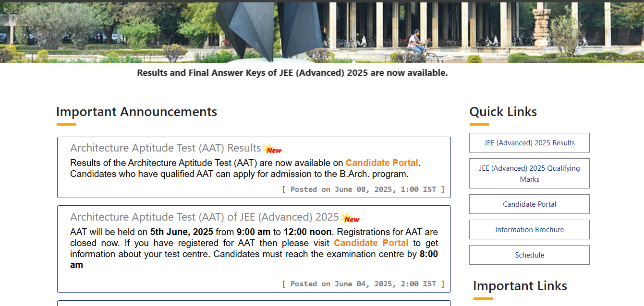Click the 'Posted on June 04, 2025' timestamp
The width and height of the screenshot is (644, 306).
[x=363, y=284]
